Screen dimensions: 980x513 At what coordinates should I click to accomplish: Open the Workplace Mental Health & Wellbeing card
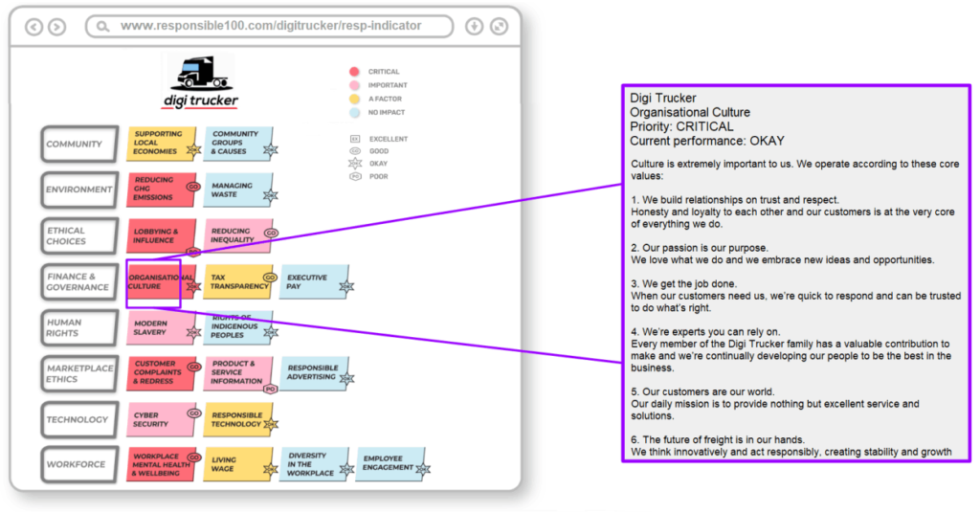161,465
